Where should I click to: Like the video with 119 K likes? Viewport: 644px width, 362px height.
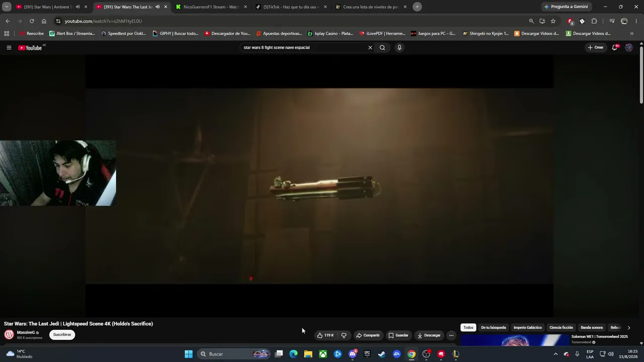pyautogui.click(x=326, y=335)
